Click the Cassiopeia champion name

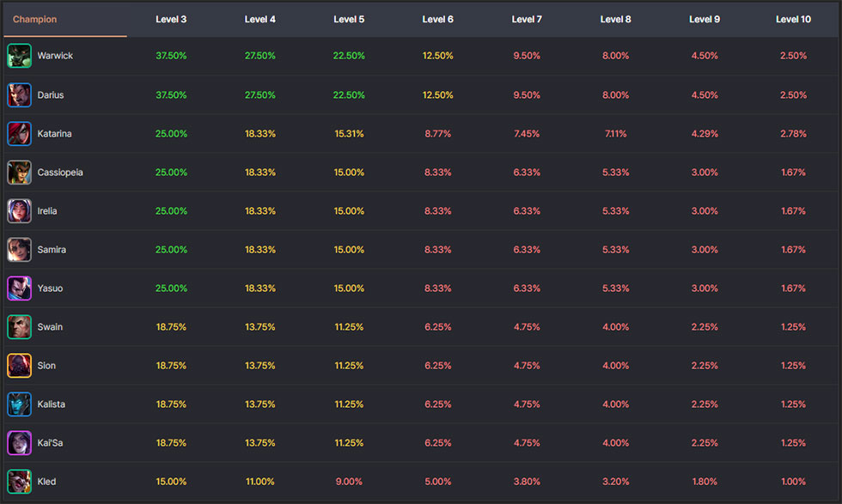60,173
